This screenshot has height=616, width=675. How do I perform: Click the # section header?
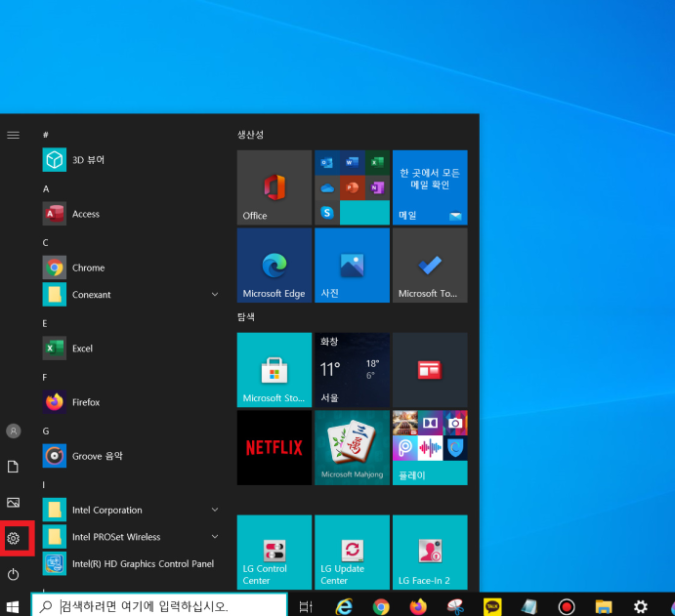tap(46, 135)
